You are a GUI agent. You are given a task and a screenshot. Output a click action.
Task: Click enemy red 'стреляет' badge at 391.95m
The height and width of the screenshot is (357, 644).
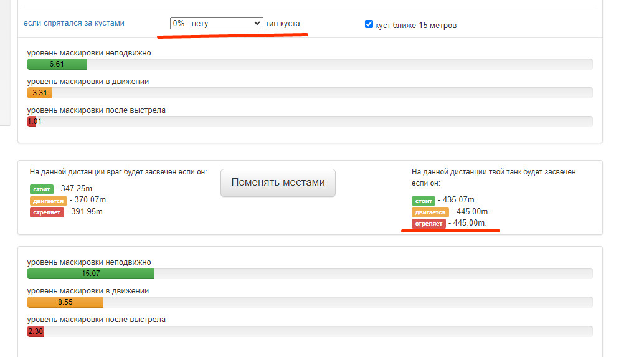coord(47,212)
